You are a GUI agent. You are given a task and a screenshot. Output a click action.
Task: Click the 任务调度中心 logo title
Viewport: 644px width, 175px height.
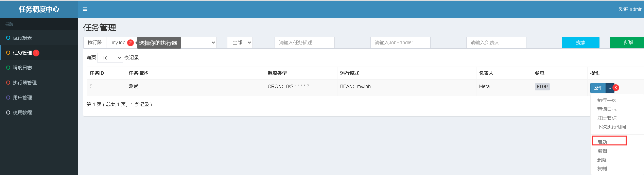[39, 9]
